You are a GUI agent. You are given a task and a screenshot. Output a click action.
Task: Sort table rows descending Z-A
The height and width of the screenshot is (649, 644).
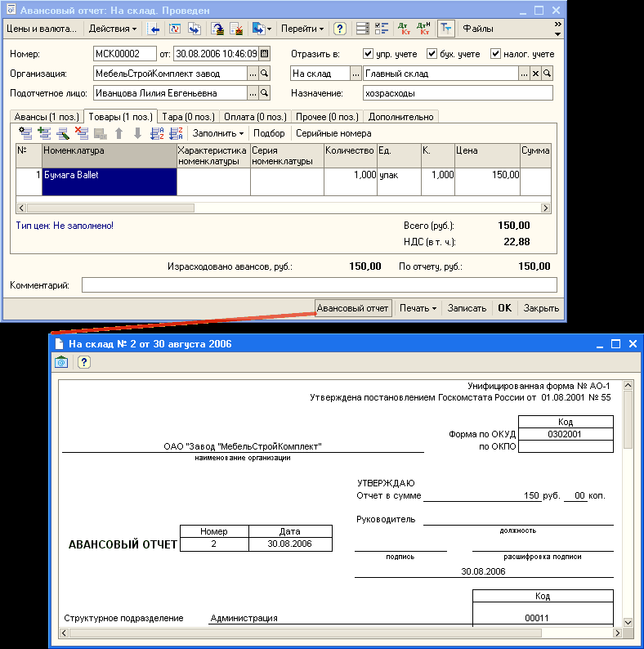tap(176, 133)
